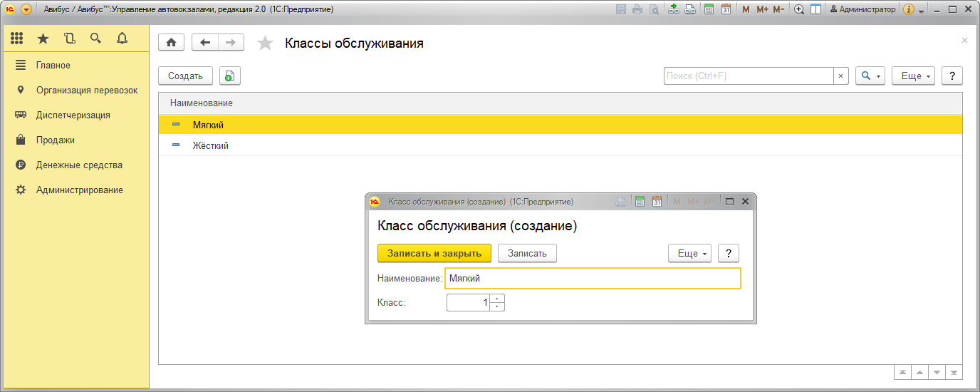Increase the Класс value with up arrow

pyautogui.click(x=498, y=299)
